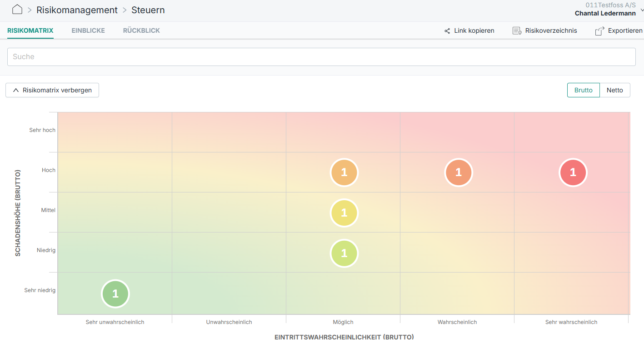Open the Chantal Ledermann account dropdown
Image resolution: width=644 pixels, height=344 pixels.
tap(641, 10)
